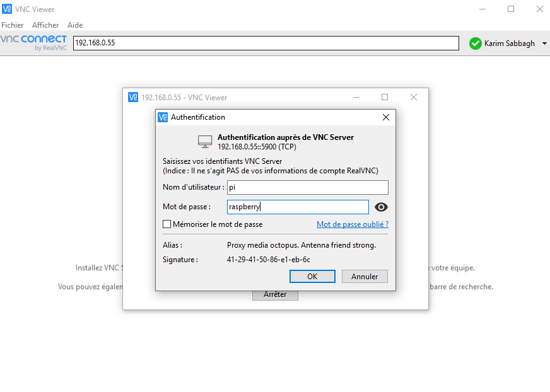Click the VNC Connect logo

click(x=33, y=43)
